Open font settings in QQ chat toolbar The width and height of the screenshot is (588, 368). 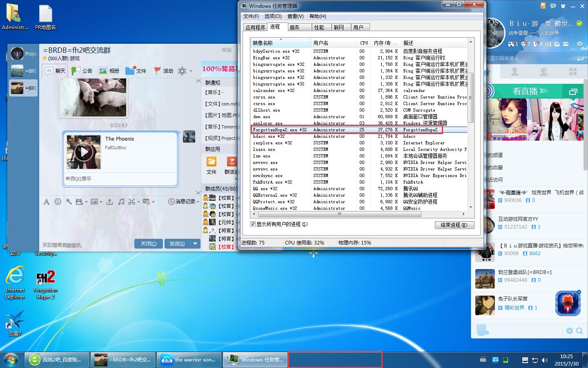(x=47, y=202)
